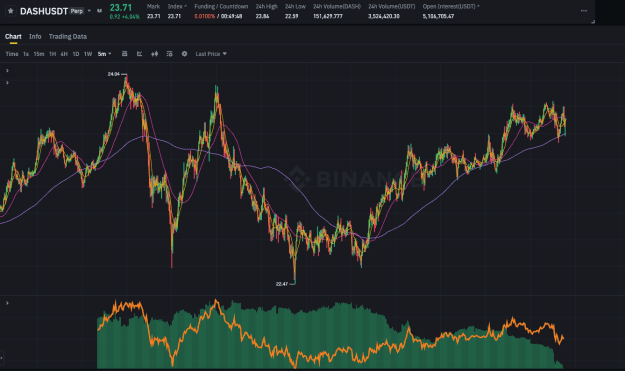Click the Perp contract badge

[x=77, y=11]
